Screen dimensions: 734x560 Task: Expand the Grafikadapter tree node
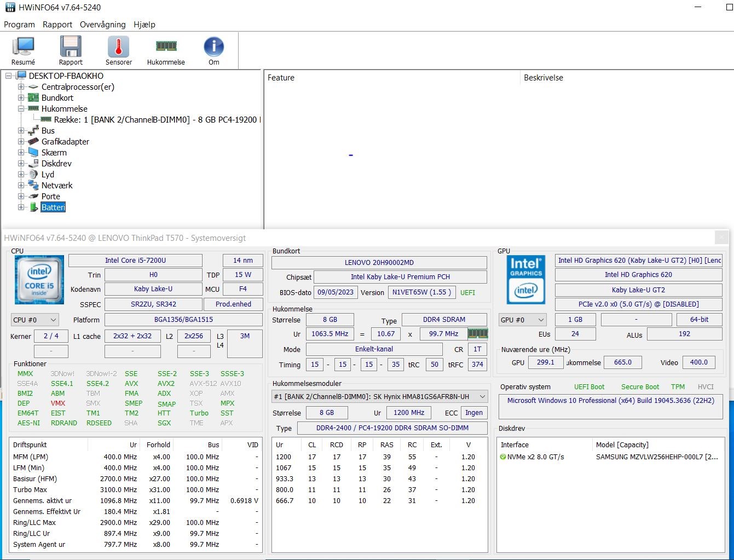[21, 141]
